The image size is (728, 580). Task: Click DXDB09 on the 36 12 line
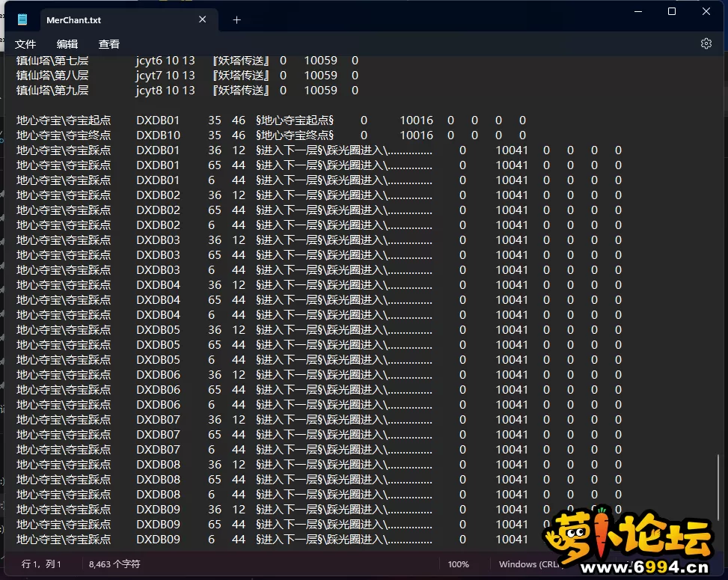click(x=158, y=510)
